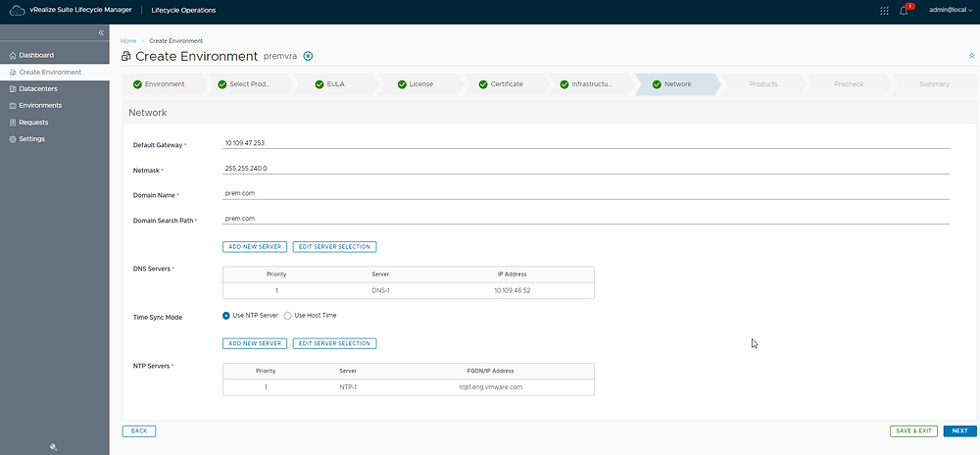Click the Datacenters sidebar icon
The width and height of the screenshot is (980, 455).
click(13, 89)
